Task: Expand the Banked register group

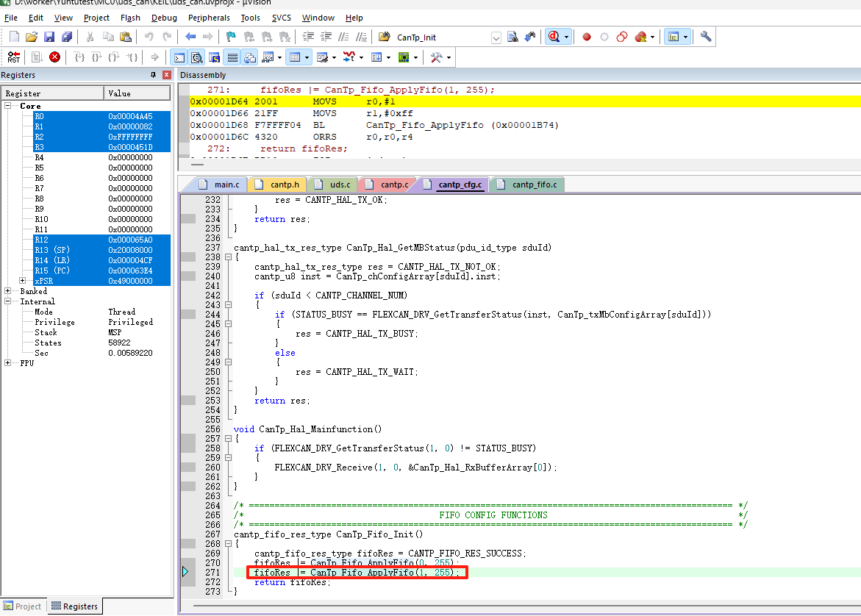Action: point(7,291)
